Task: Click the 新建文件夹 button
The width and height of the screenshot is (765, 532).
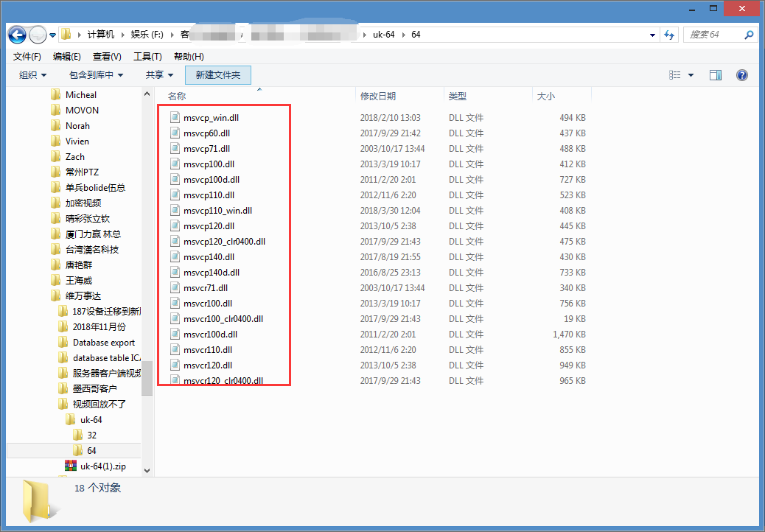Action: [218, 75]
